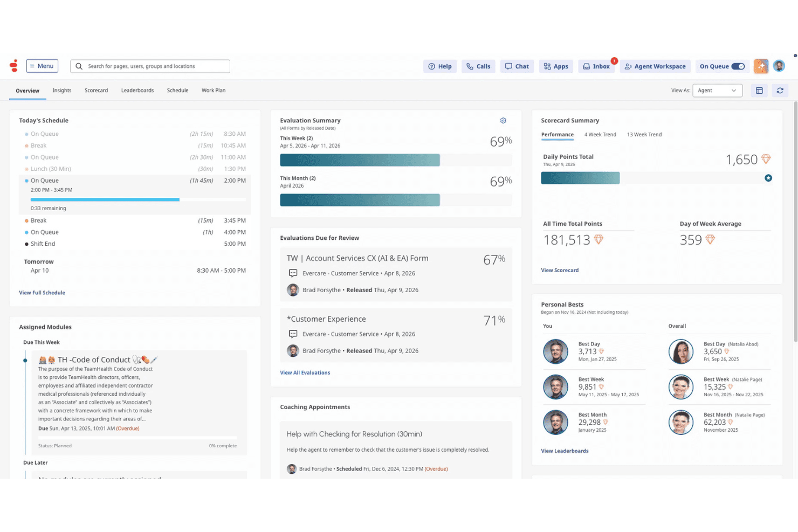Click the Daily Points Total progress bar
Screen dimensions: 798x532
click(656, 178)
